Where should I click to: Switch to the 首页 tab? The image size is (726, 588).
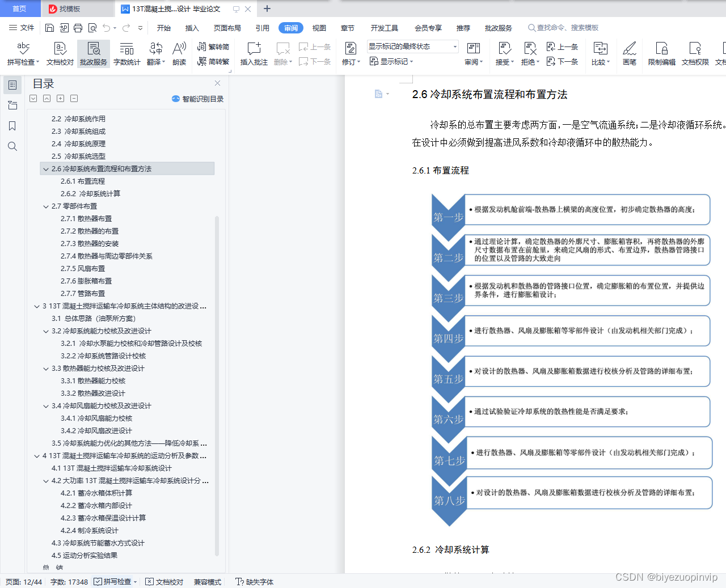coord(20,9)
